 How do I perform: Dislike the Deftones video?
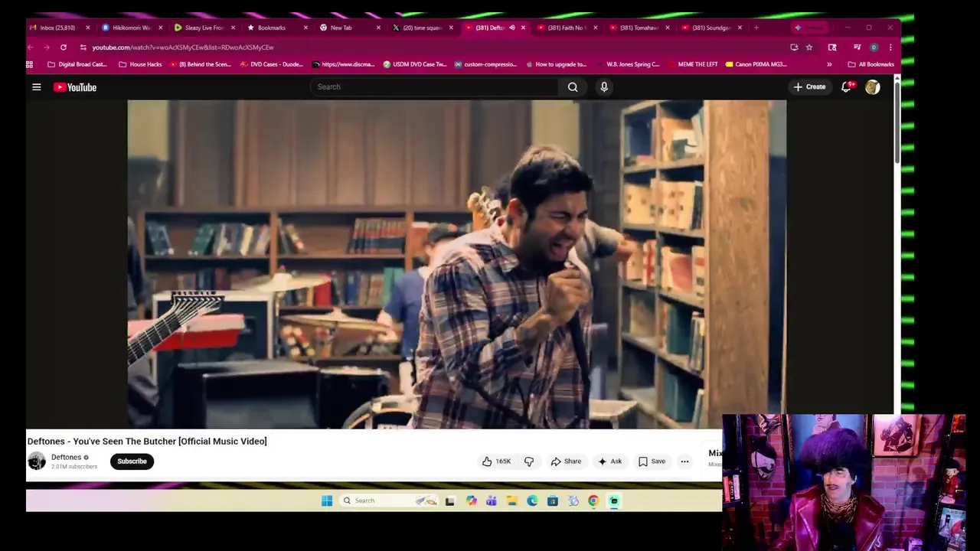[529, 461]
